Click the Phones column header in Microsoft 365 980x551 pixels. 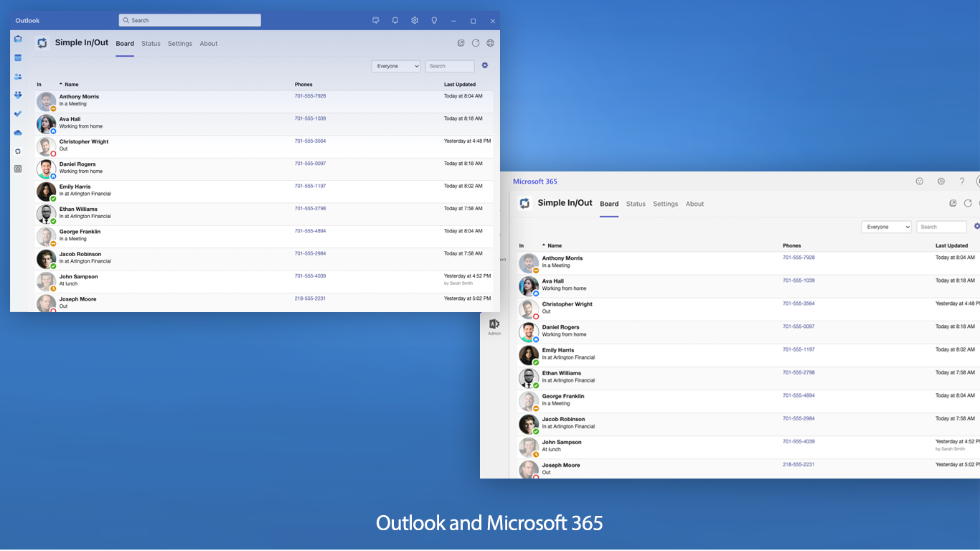coord(792,245)
